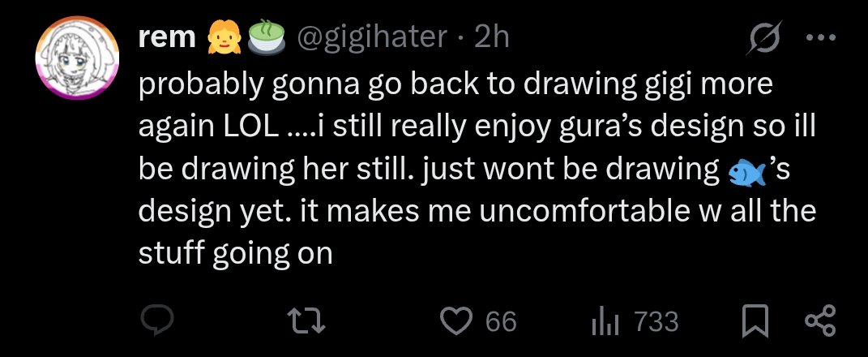Repost the tweet using the arrows icon
This screenshot has width=868, height=357.
(306, 321)
